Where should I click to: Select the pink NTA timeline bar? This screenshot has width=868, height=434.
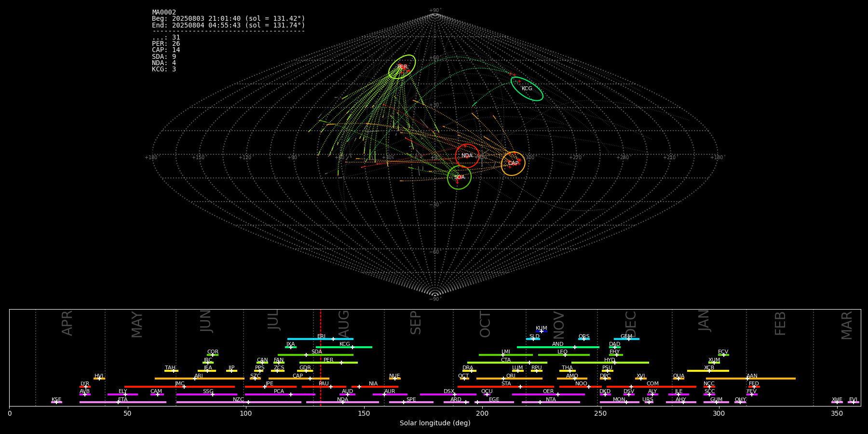coord(551,402)
